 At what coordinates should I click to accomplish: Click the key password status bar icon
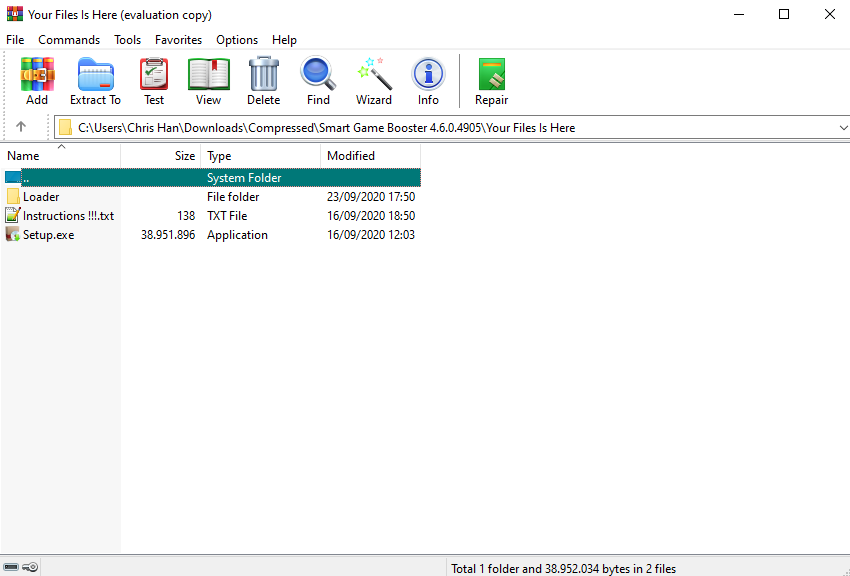coord(30,567)
